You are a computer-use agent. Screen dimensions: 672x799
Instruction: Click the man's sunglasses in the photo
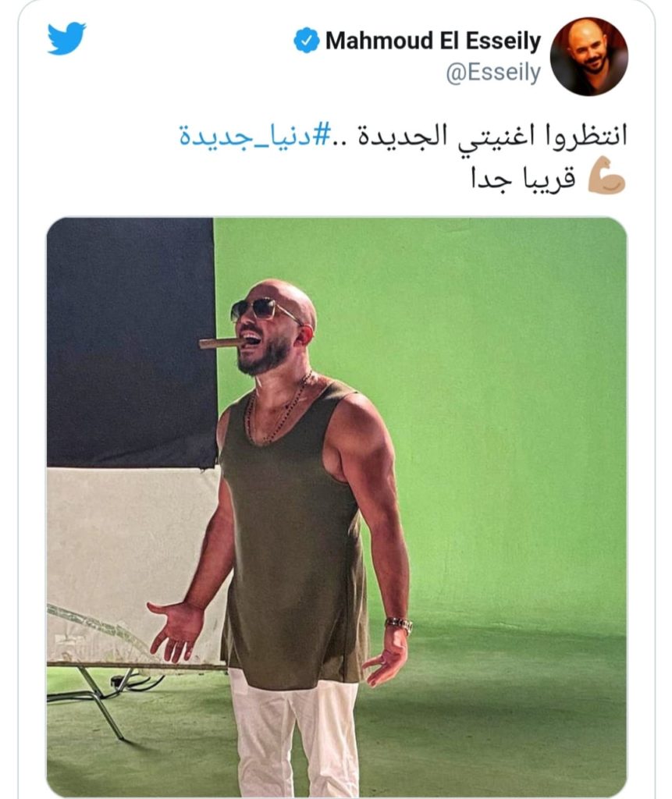(x=264, y=309)
